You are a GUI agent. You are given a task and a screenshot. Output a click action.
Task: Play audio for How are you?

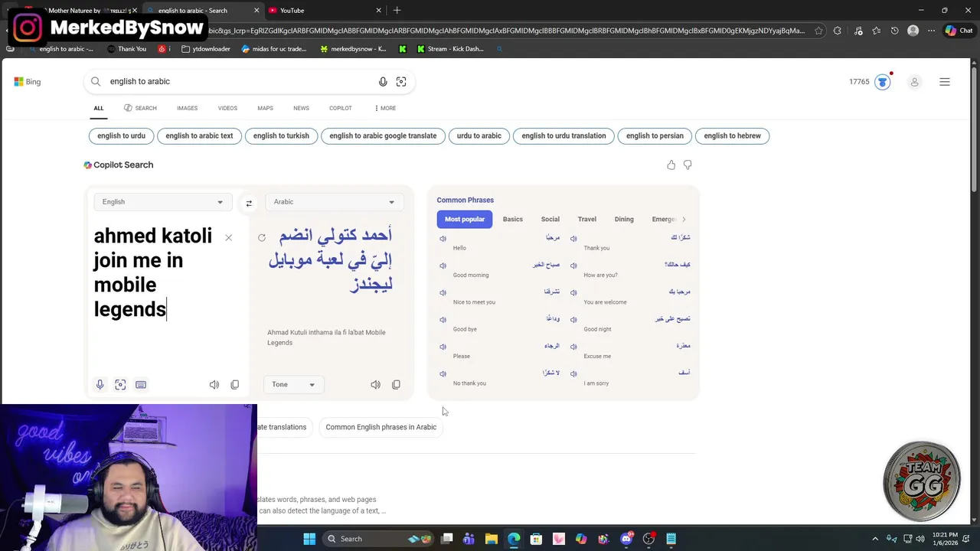coord(573,266)
